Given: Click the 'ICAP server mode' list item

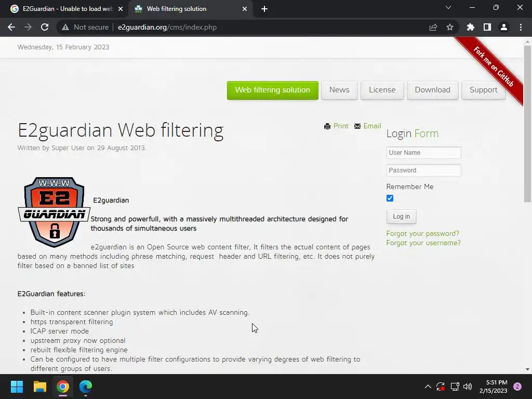Looking at the screenshot, I should tap(60, 331).
